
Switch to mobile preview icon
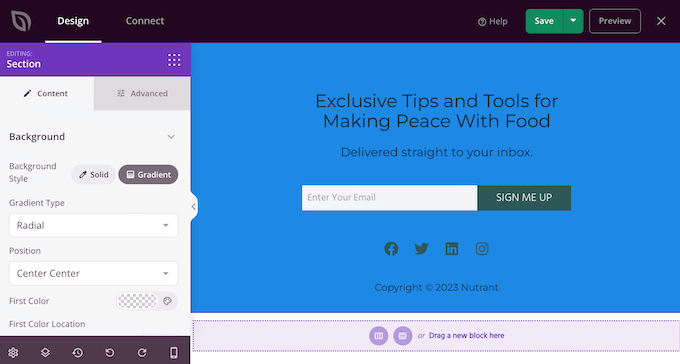click(x=173, y=352)
